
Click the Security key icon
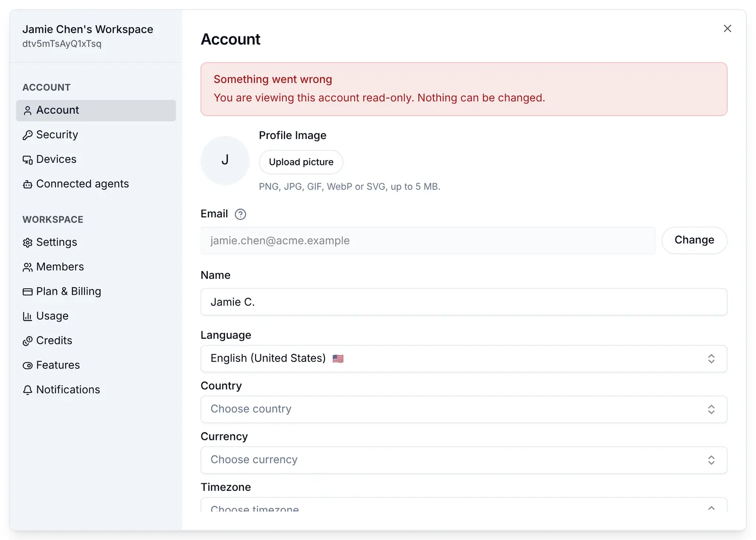[x=27, y=135]
